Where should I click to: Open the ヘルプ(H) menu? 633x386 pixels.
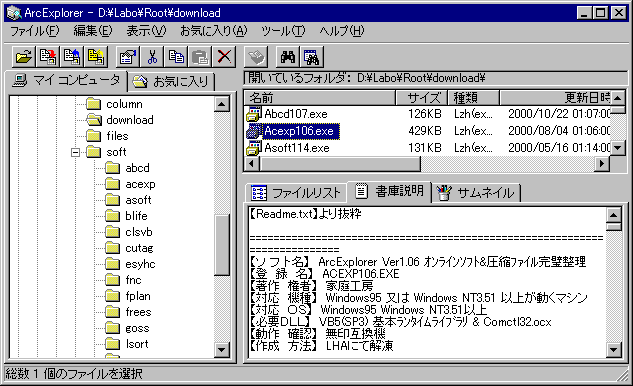[x=342, y=31]
